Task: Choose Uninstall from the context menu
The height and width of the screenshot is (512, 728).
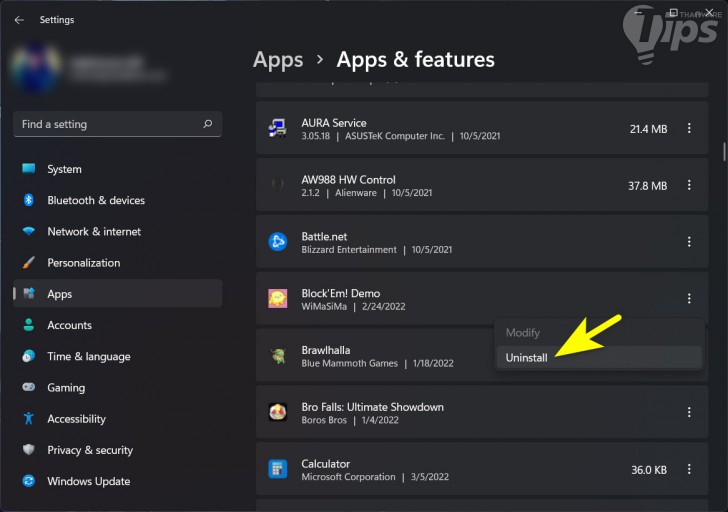Action: click(x=599, y=357)
